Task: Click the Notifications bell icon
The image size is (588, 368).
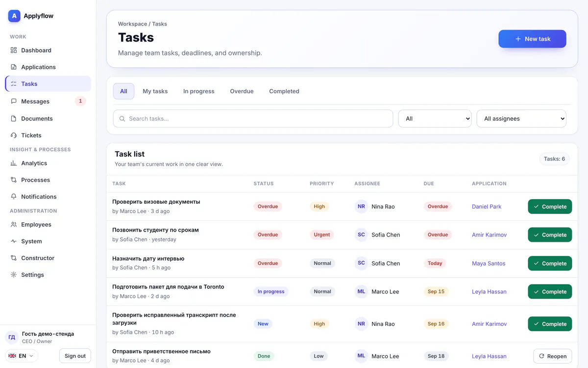Action: 14,196
